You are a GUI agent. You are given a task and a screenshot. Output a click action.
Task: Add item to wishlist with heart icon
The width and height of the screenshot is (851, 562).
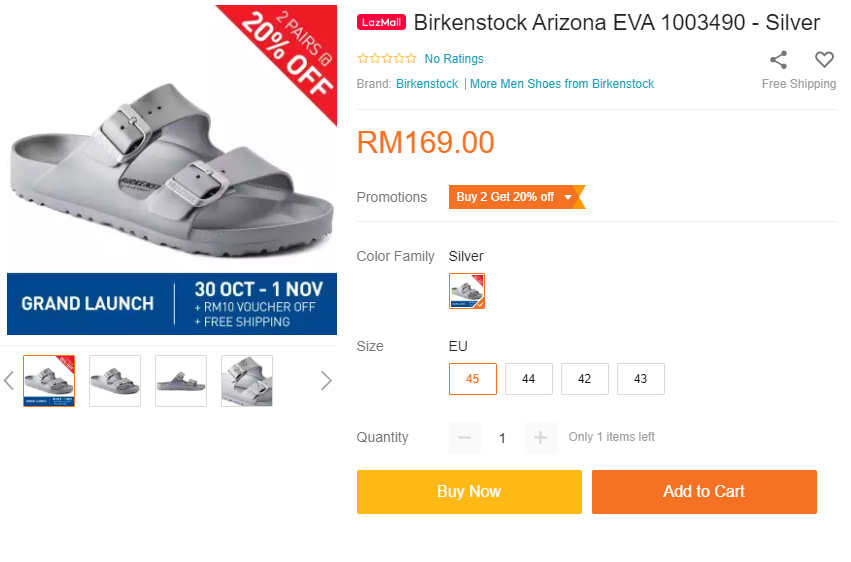[824, 60]
